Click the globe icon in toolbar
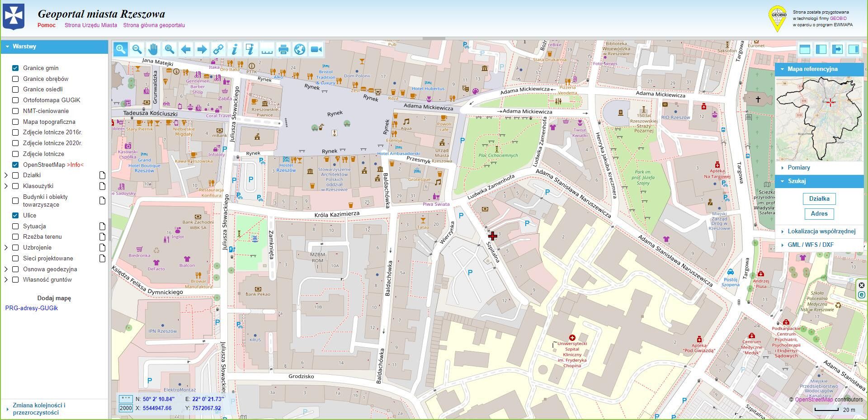The image size is (868, 420). pyautogui.click(x=300, y=49)
